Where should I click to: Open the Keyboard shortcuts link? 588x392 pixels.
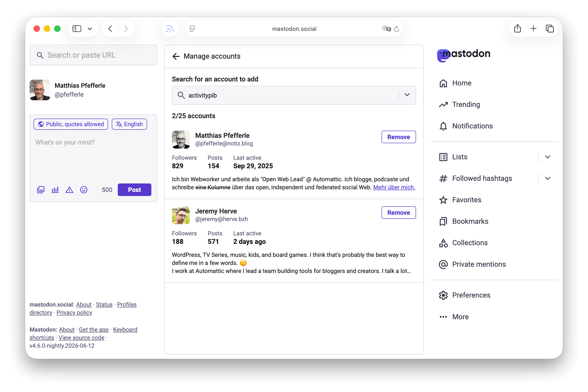(x=125, y=330)
